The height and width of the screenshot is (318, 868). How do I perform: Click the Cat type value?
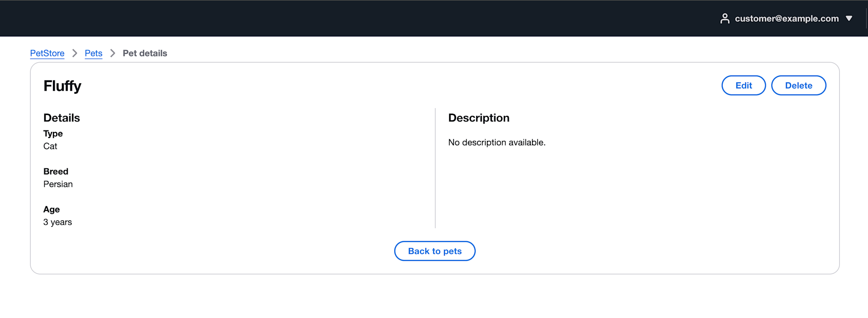tap(50, 146)
